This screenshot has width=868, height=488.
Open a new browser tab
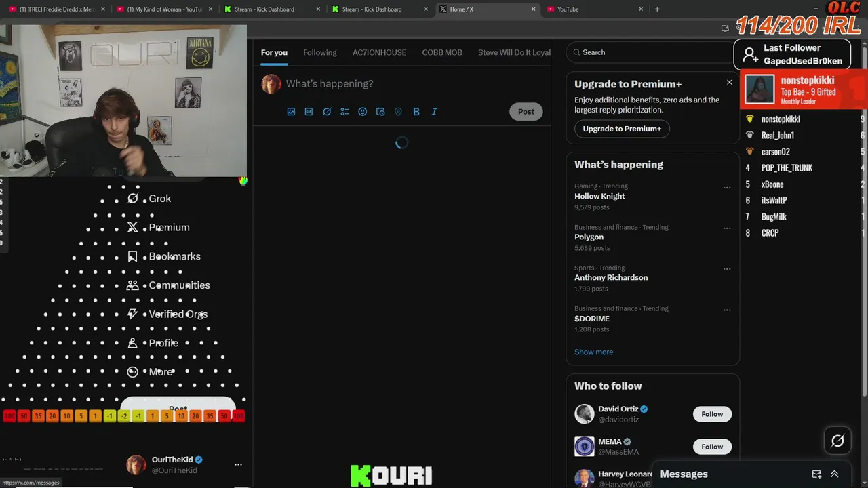click(x=657, y=9)
